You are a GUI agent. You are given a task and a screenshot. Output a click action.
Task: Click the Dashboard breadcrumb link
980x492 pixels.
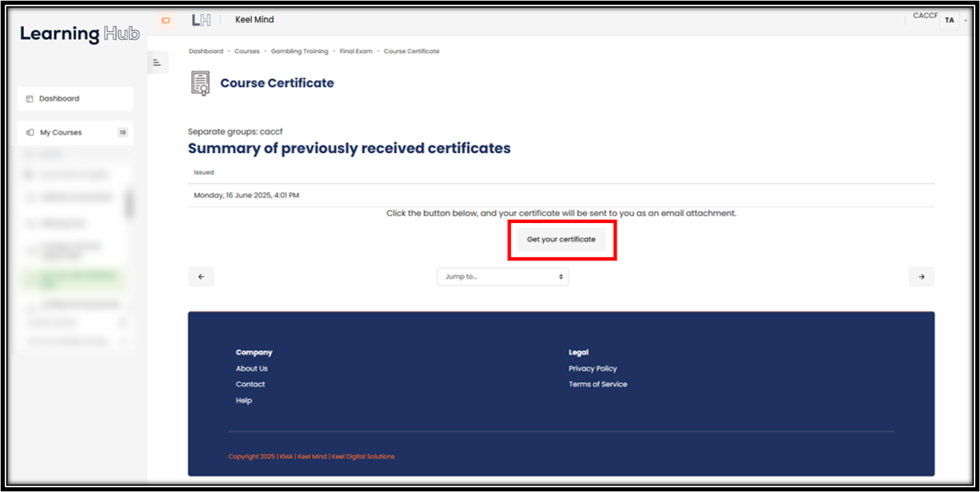205,51
